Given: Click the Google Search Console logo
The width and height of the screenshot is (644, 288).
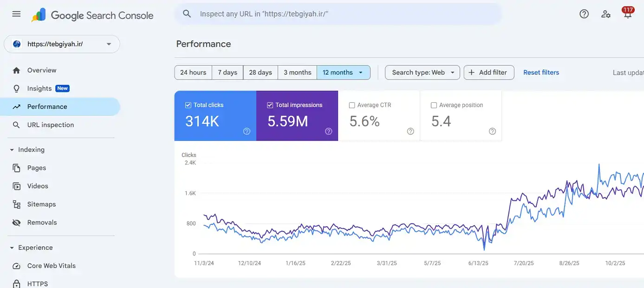Looking at the screenshot, I should pyautogui.click(x=92, y=15).
